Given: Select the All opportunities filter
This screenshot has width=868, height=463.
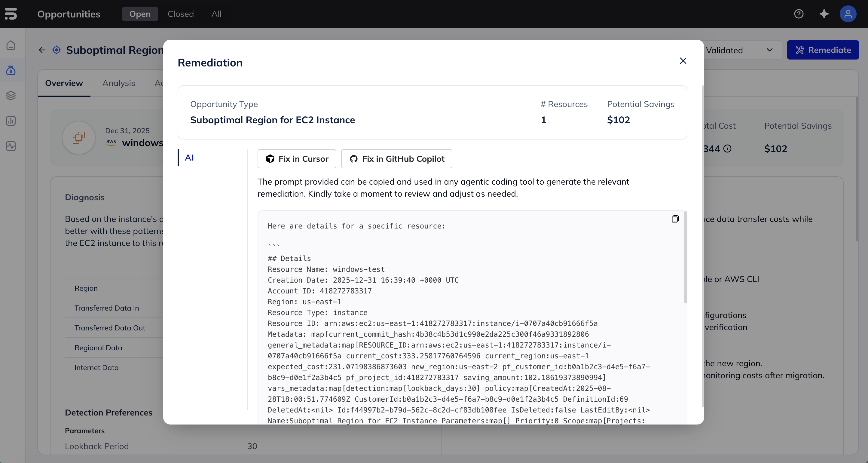Looking at the screenshot, I should click(x=216, y=14).
